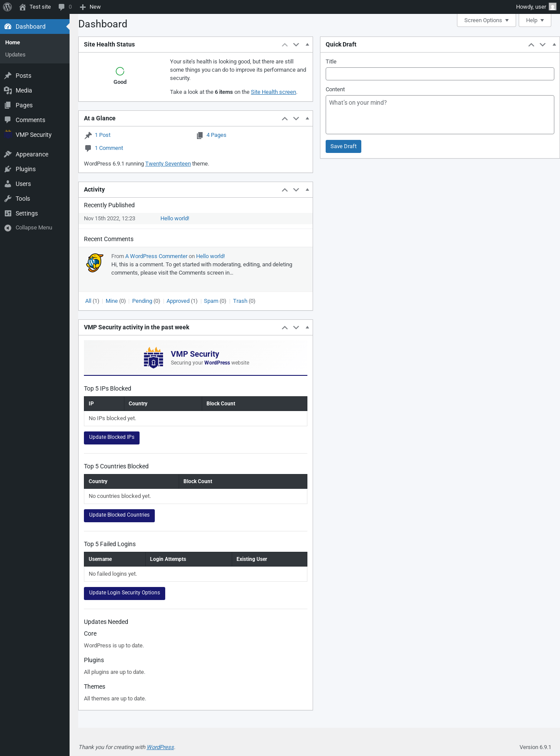The height and width of the screenshot is (756, 560).
Task: Click the plus New icon in admin bar
Action: point(83,7)
